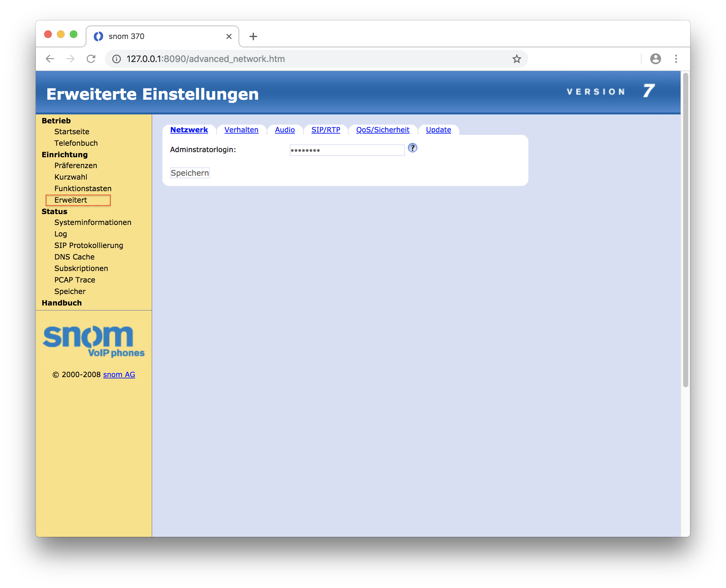
Task: Bookmark page with the star icon
Action: (516, 59)
